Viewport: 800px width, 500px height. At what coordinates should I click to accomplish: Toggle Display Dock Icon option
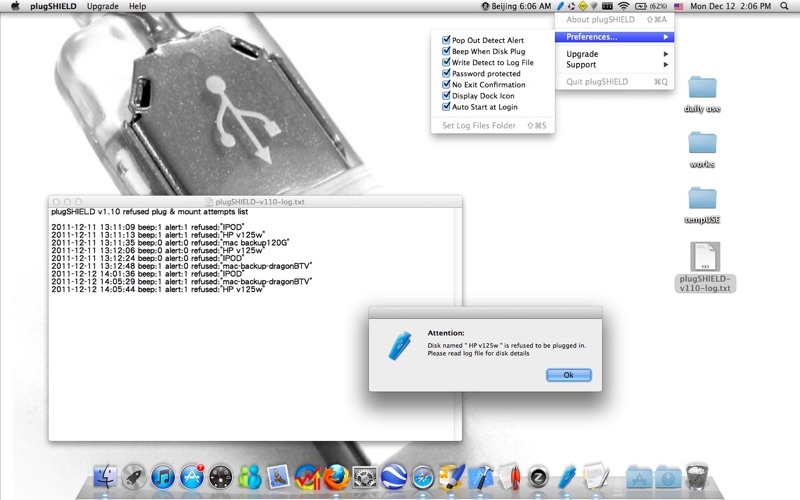478,96
